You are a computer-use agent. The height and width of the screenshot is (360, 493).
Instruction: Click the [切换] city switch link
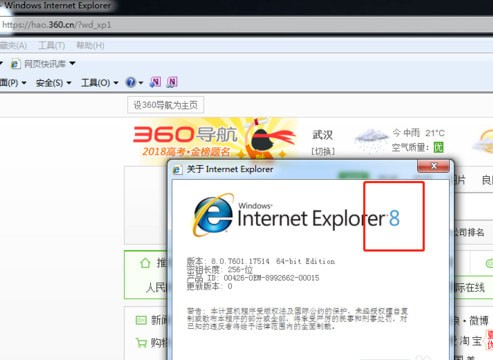click(x=323, y=152)
